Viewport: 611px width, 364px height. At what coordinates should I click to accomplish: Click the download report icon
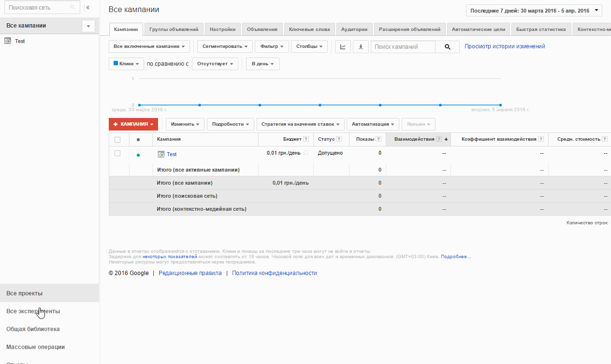click(361, 47)
